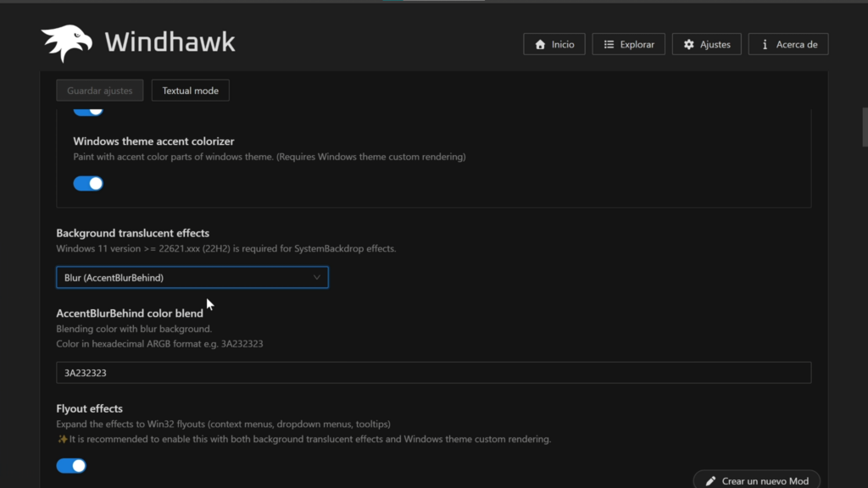Open the Background translucent effects dropdown

point(192,277)
